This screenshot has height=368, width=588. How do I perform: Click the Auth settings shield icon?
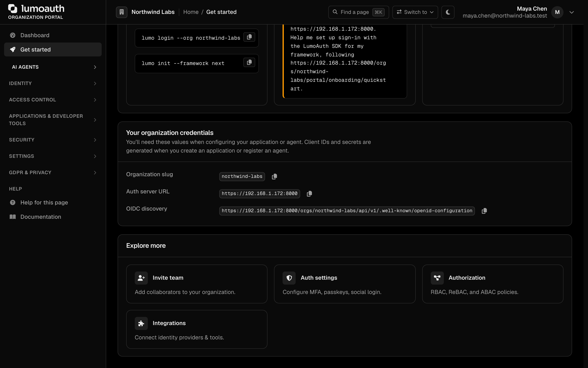coord(289,278)
